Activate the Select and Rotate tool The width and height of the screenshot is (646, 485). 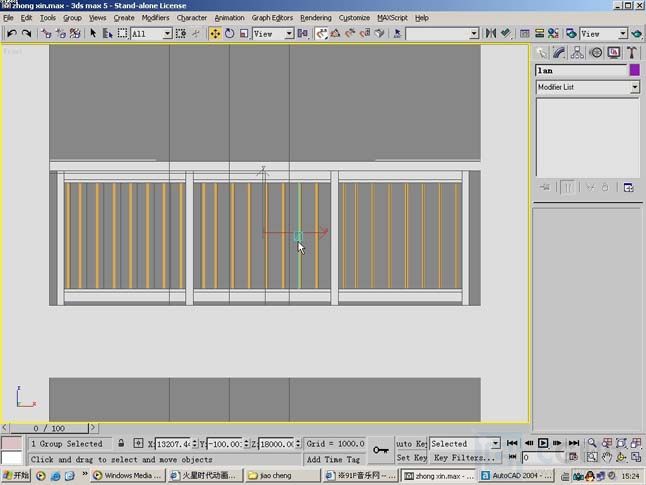click(229, 33)
